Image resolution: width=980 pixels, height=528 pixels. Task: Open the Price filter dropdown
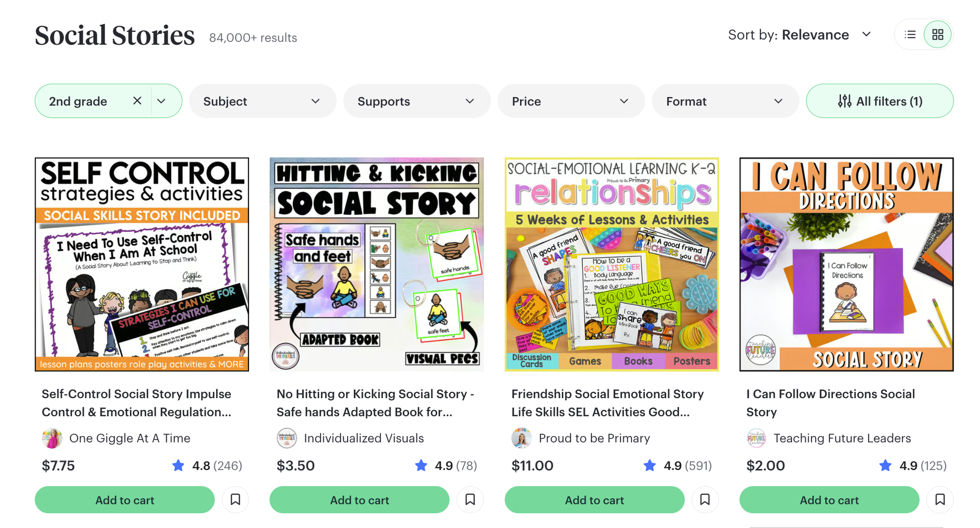[x=571, y=101]
